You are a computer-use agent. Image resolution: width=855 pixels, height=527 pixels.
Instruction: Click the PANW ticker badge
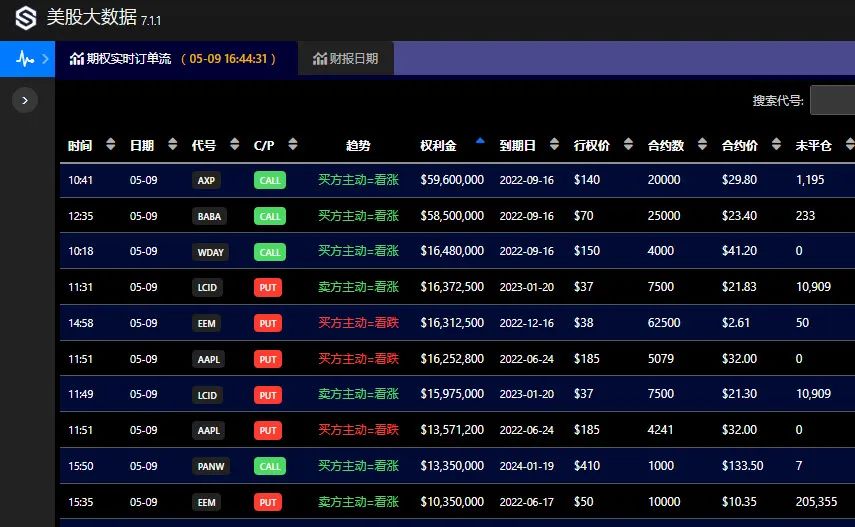pyautogui.click(x=210, y=467)
